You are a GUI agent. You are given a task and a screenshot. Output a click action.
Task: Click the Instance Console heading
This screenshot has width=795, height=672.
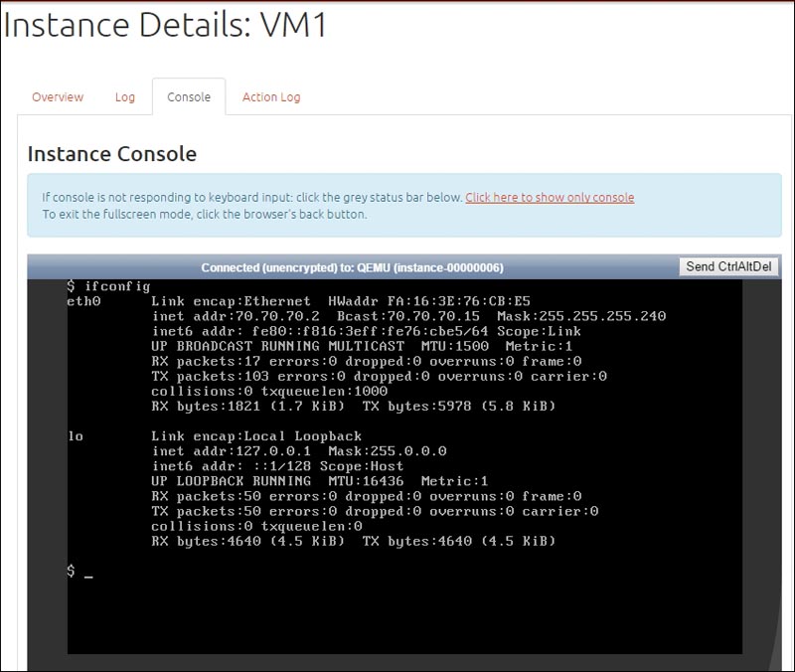click(x=112, y=154)
